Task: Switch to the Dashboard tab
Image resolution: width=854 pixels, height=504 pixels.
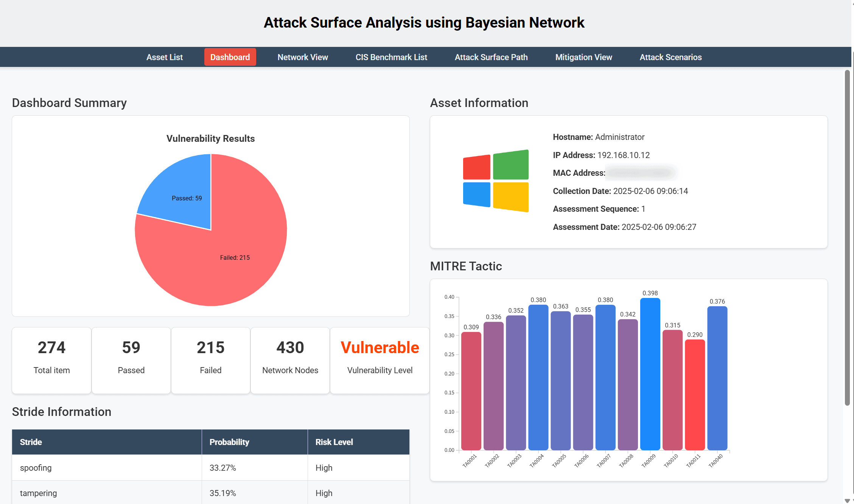Action: click(230, 57)
